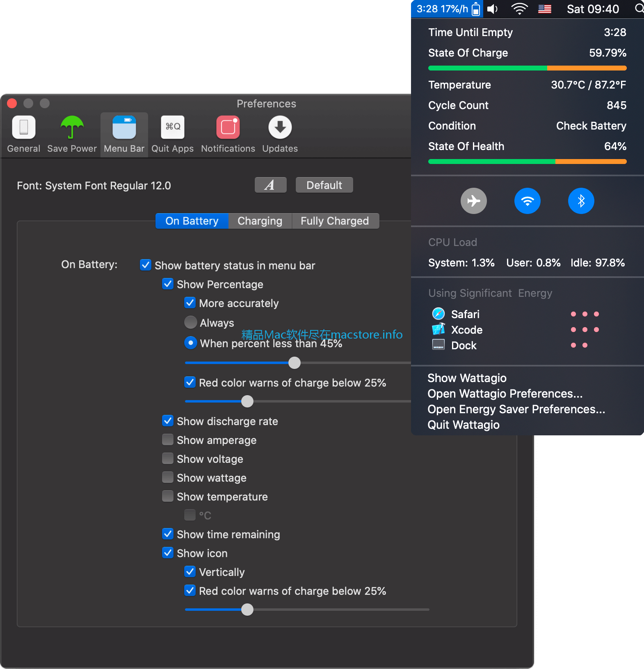Toggle the Show Percentage checkbox
The width and height of the screenshot is (644, 669).
168,284
